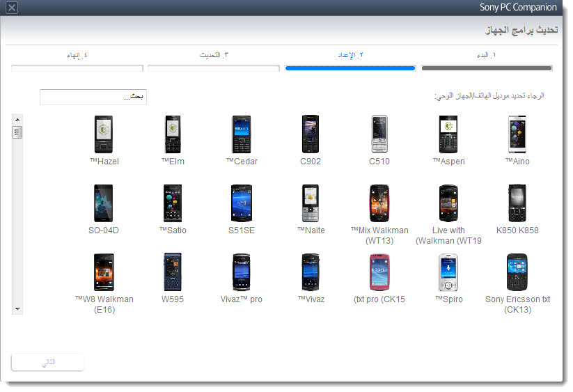Select the Elm phone icon

click(173, 134)
